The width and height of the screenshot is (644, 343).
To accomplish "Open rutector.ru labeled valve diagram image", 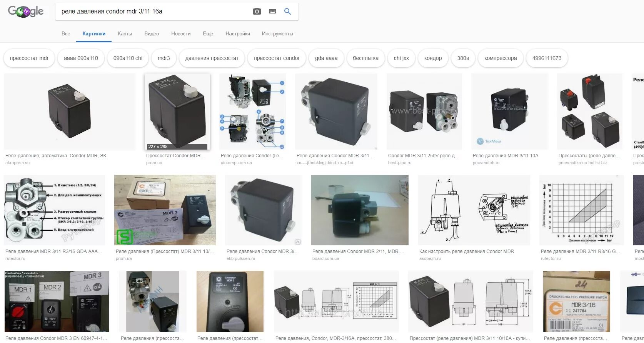I will tap(54, 210).
